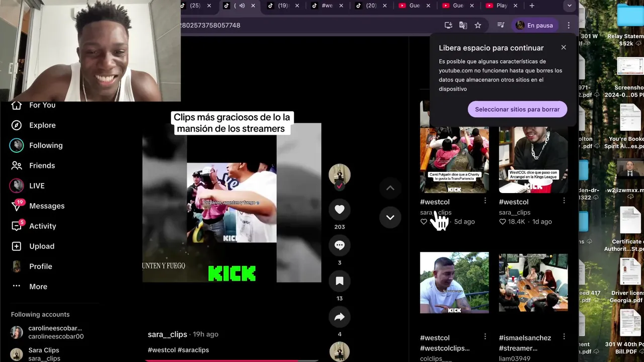
Task: Open the media controls icon in toolbar
Action: click(x=501, y=25)
